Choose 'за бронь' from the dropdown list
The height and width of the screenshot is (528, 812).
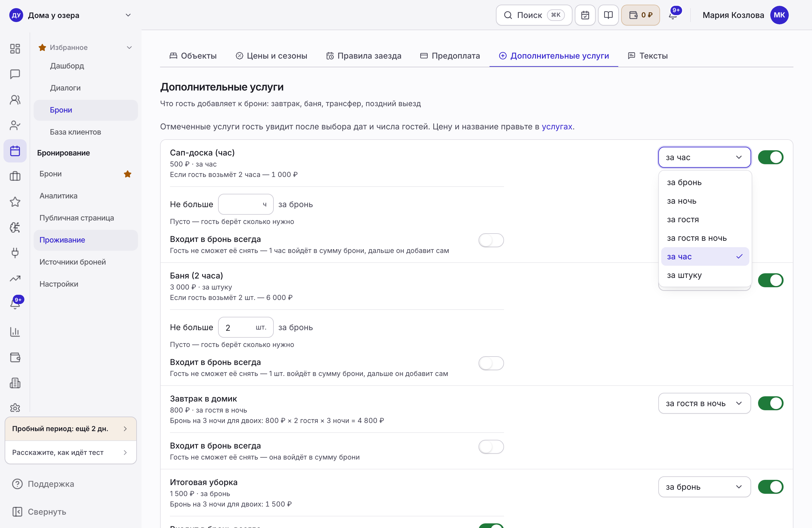(705, 182)
